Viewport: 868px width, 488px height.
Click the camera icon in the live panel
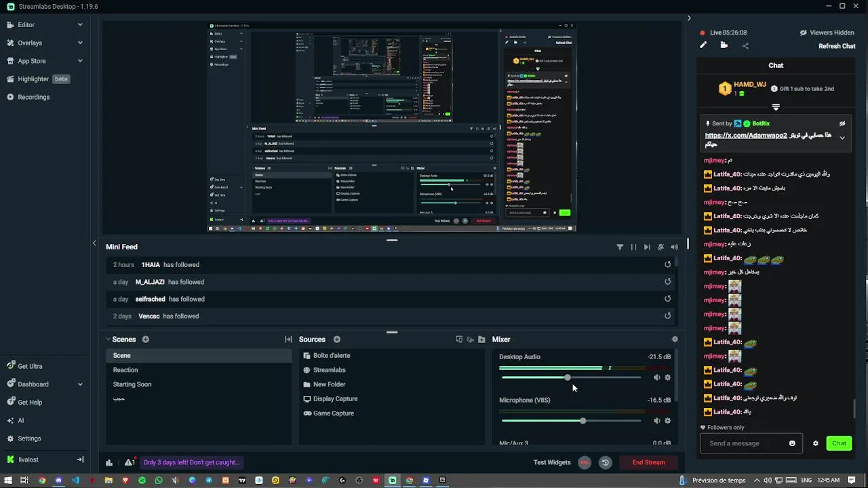point(724,45)
